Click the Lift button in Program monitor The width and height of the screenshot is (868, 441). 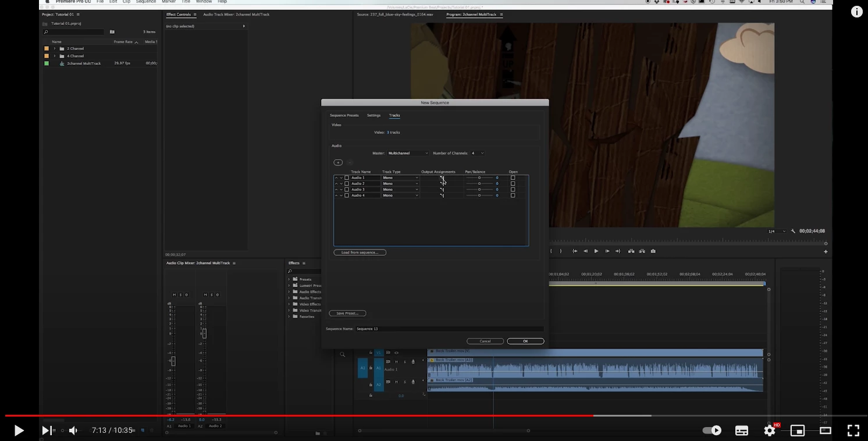coord(631,251)
